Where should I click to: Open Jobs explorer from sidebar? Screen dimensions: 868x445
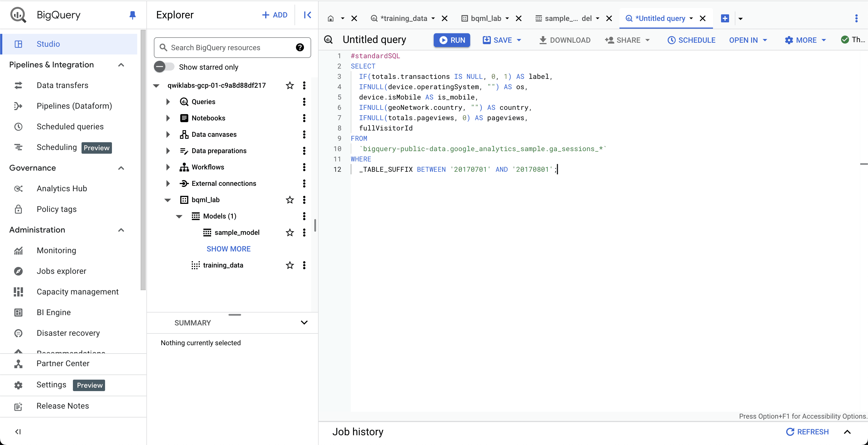[x=61, y=271]
